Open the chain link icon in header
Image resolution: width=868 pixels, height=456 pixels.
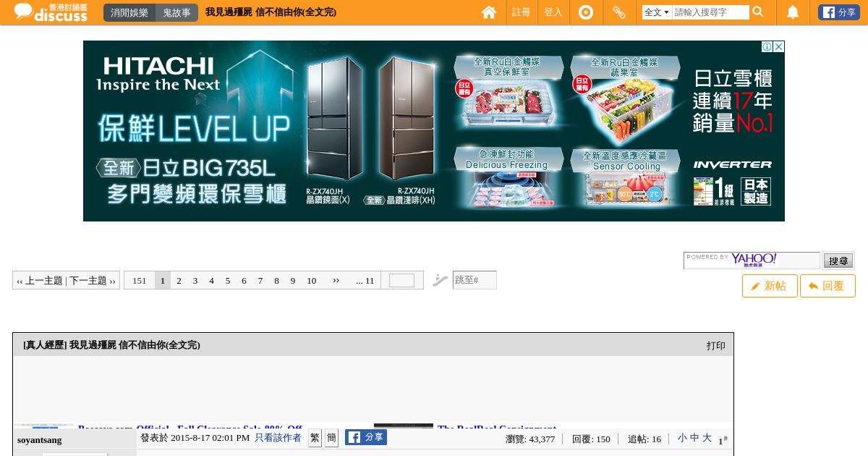click(x=619, y=12)
